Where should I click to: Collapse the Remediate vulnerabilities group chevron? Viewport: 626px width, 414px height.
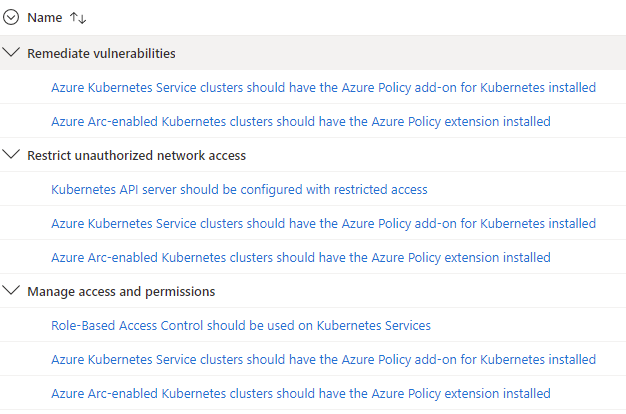point(11,52)
